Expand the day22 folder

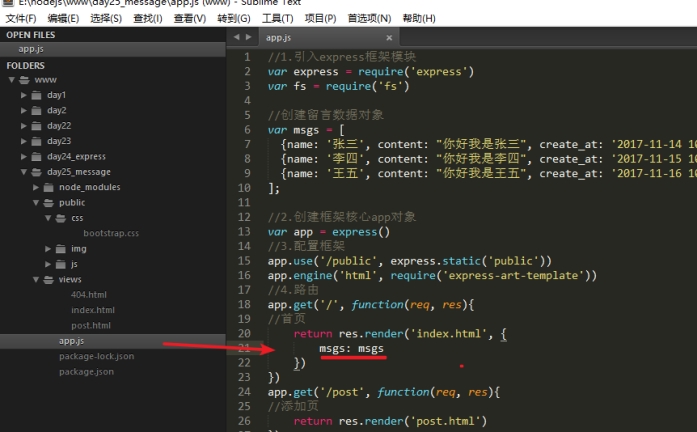[24, 126]
